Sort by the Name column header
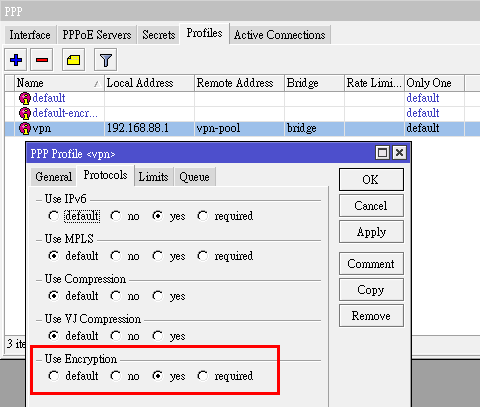 point(59,83)
